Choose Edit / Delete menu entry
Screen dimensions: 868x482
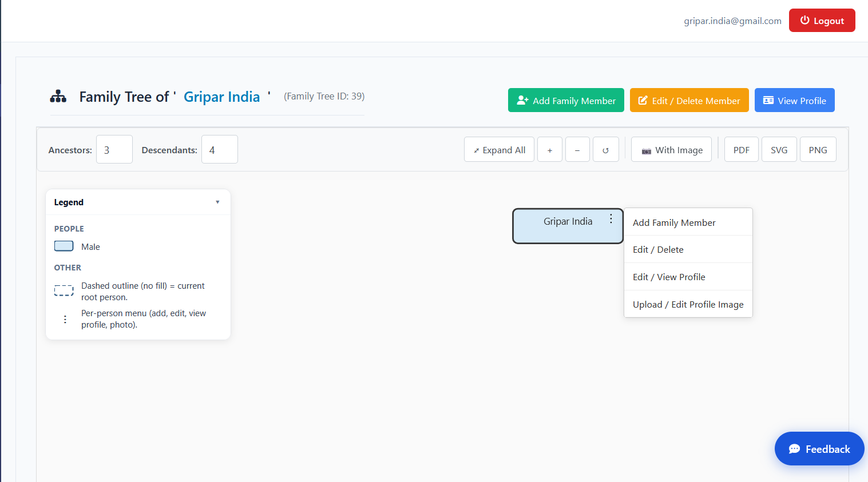[x=688, y=249]
